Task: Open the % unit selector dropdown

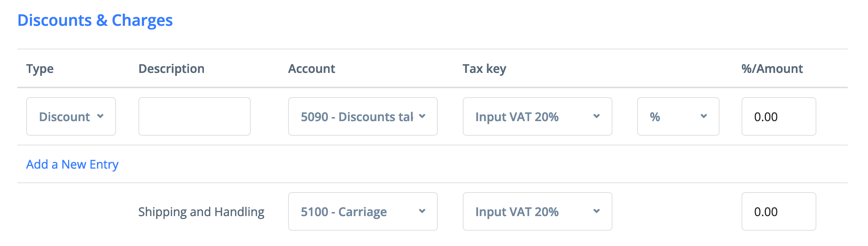Action: (678, 117)
